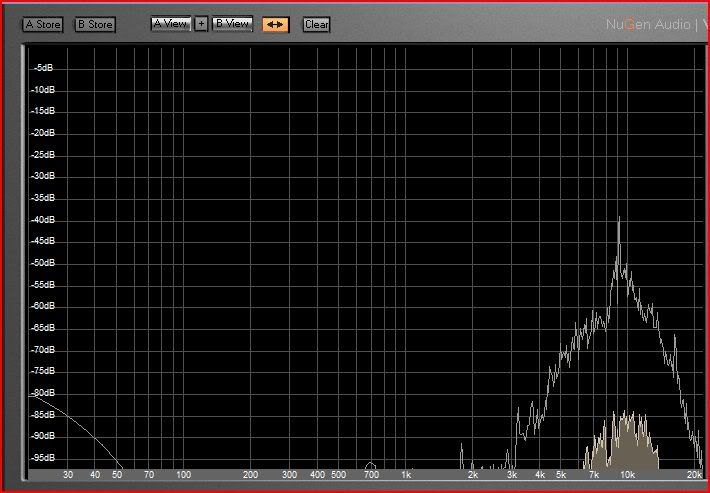Click the -5dB label at top of scale
The height and width of the screenshot is (493, 710).
pyautogui.click(x=43, y=68)
